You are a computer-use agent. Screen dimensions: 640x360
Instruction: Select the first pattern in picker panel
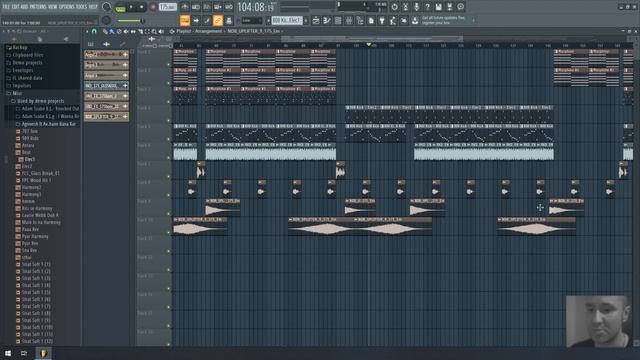tap(106, 54)
